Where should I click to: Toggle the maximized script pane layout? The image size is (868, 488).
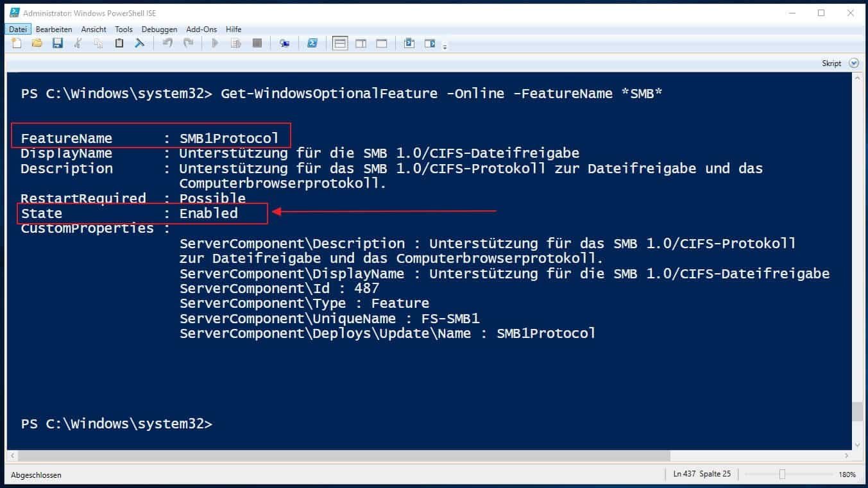382,44
